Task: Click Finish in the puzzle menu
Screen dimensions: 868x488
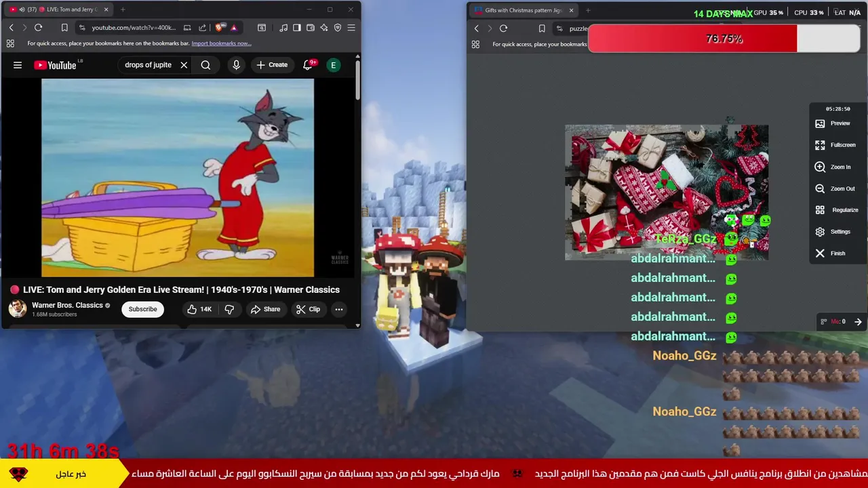Action: pos(830,253)
